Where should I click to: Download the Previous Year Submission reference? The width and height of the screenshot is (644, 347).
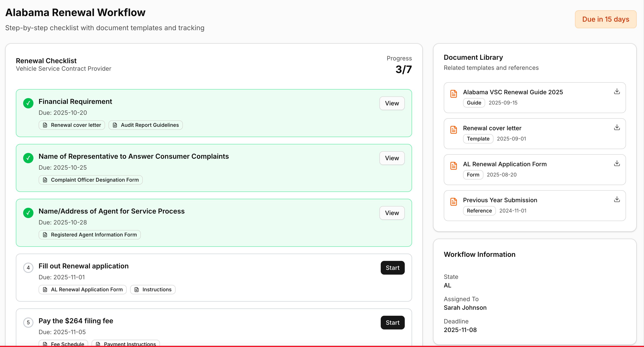tap(617, 199)
